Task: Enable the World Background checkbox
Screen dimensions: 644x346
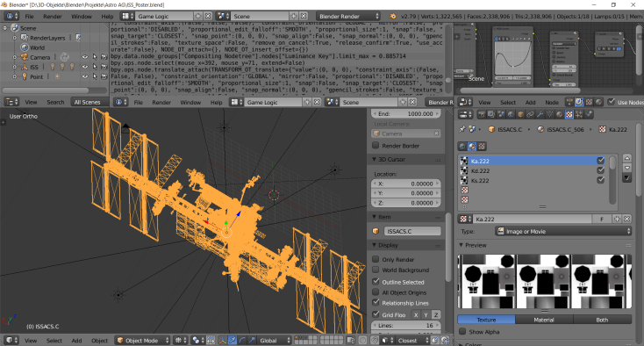Action: (376, 270)
